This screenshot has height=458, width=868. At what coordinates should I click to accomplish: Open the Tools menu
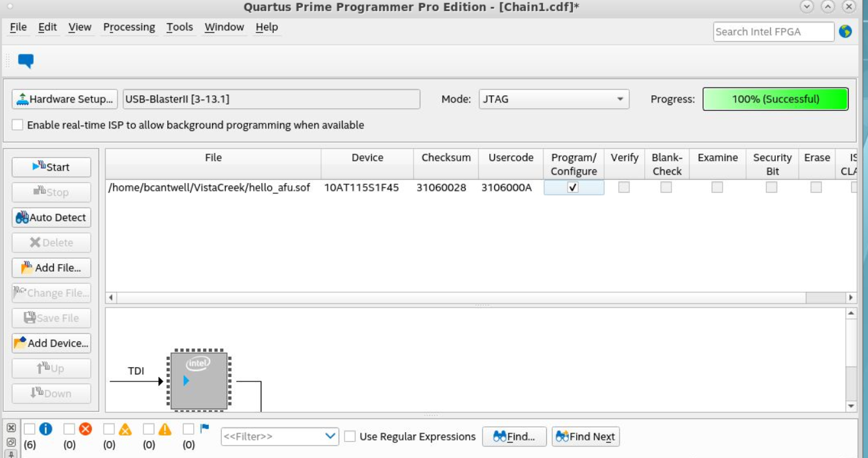(180, 27)
